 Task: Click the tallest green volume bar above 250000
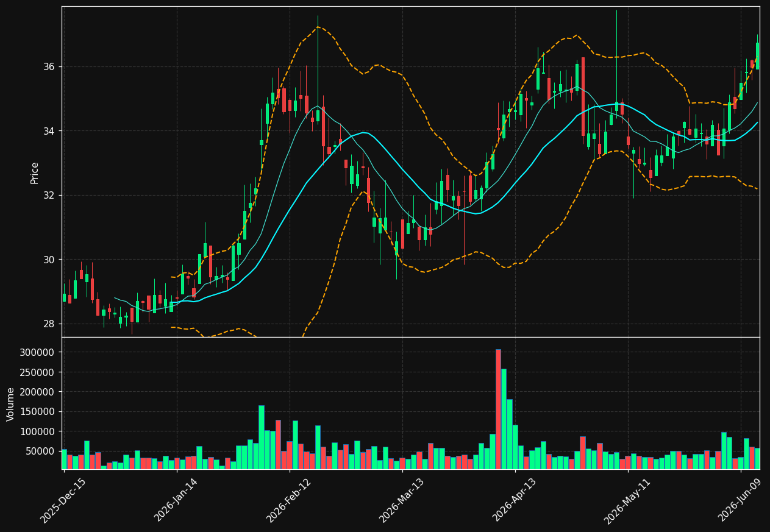coord(504,419)
